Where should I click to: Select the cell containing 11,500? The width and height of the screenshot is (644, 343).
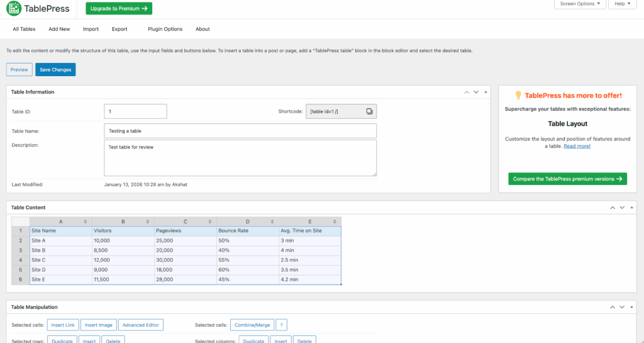tap(123, 279)
